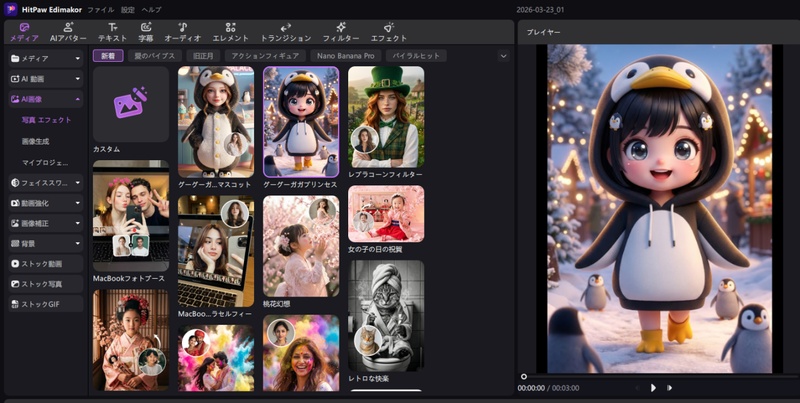This screenshot has height=403, width=800.
Task: Open the カスタム custom effect tile
Action: 131,104
